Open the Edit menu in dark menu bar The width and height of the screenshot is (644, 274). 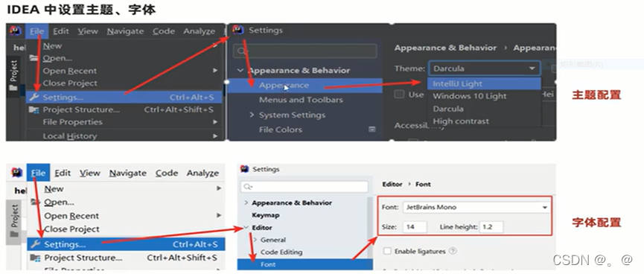point(61,31)
